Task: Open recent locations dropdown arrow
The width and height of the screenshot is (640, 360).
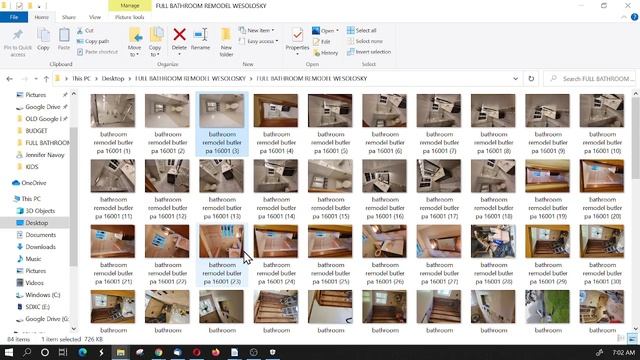Action: coord(36,79)
